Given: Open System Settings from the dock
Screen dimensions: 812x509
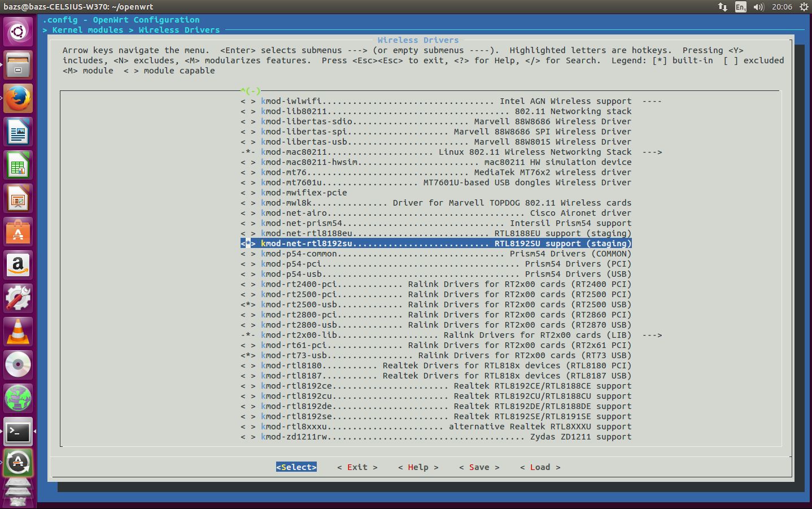Looking at the screenshot, I should tap(18, 298).
